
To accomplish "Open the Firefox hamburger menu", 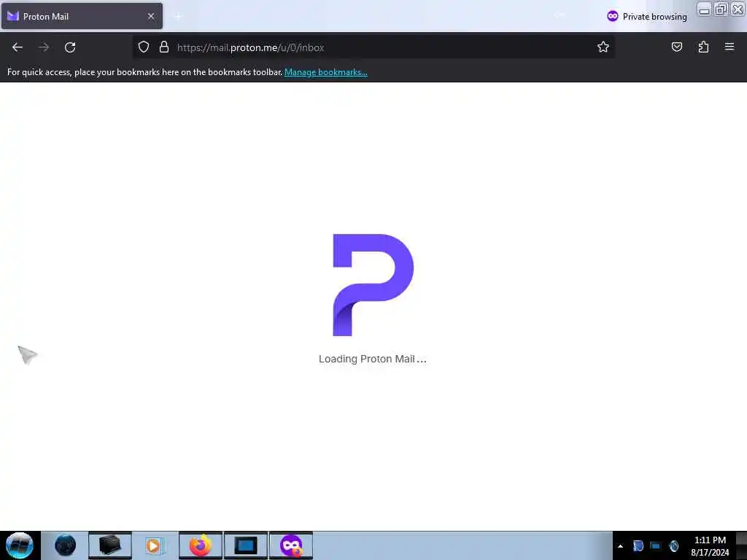I will [x=729, y=47].
